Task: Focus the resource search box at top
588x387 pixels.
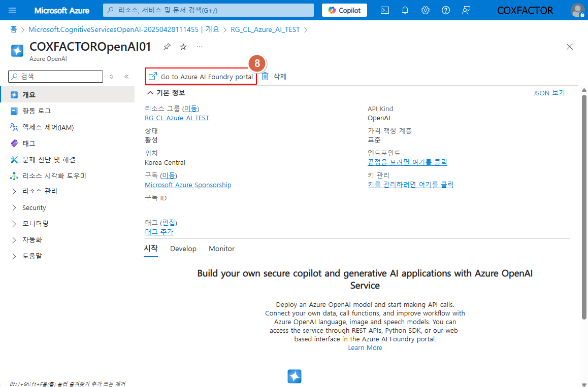Action: coord(208,10)
